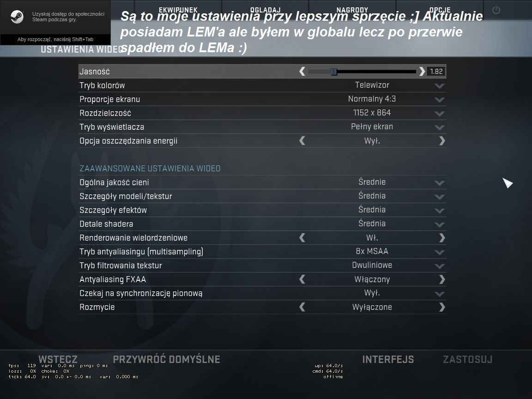This screenshot has height=399, width=532.
Task: Click the Jasność brightness slider handle
Action: [x=334, y=71]
